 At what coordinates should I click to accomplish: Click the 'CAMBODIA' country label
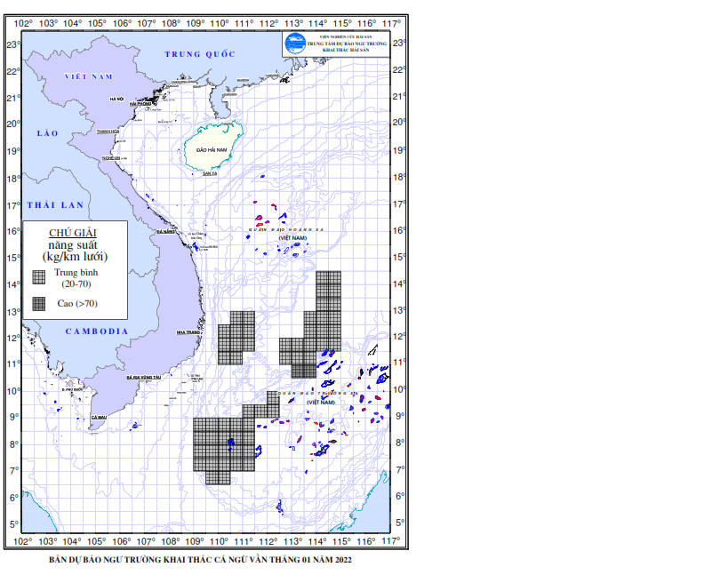[x=97, y=331]
